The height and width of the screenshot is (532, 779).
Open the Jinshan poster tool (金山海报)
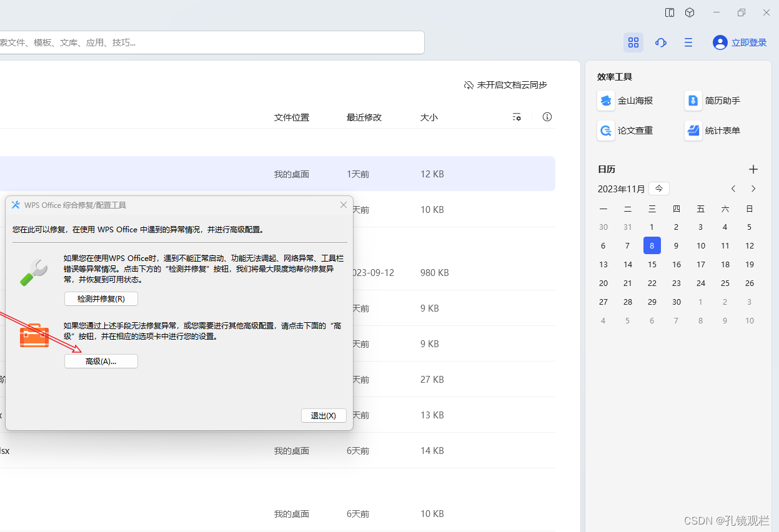625,101
